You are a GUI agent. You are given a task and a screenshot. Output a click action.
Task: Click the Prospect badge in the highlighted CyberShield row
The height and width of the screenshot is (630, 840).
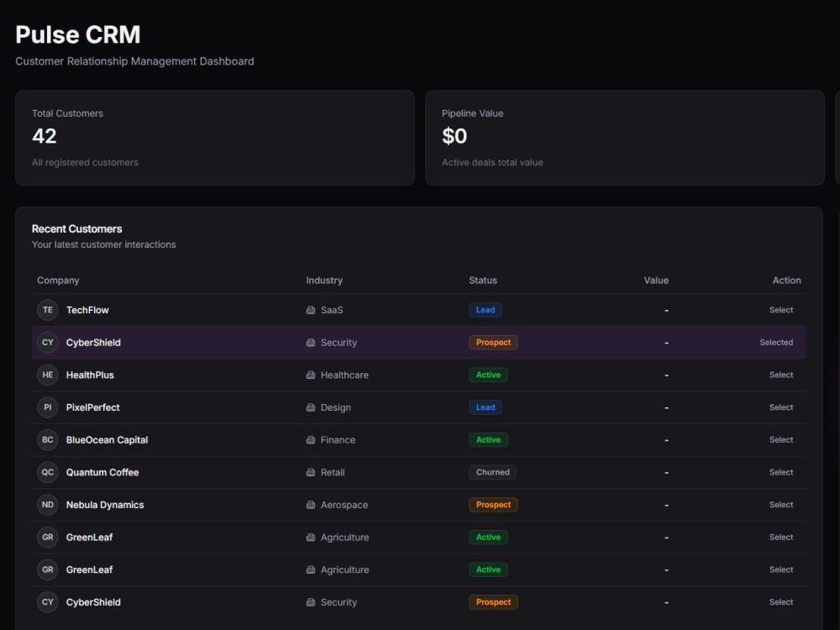tap(493, 343)
